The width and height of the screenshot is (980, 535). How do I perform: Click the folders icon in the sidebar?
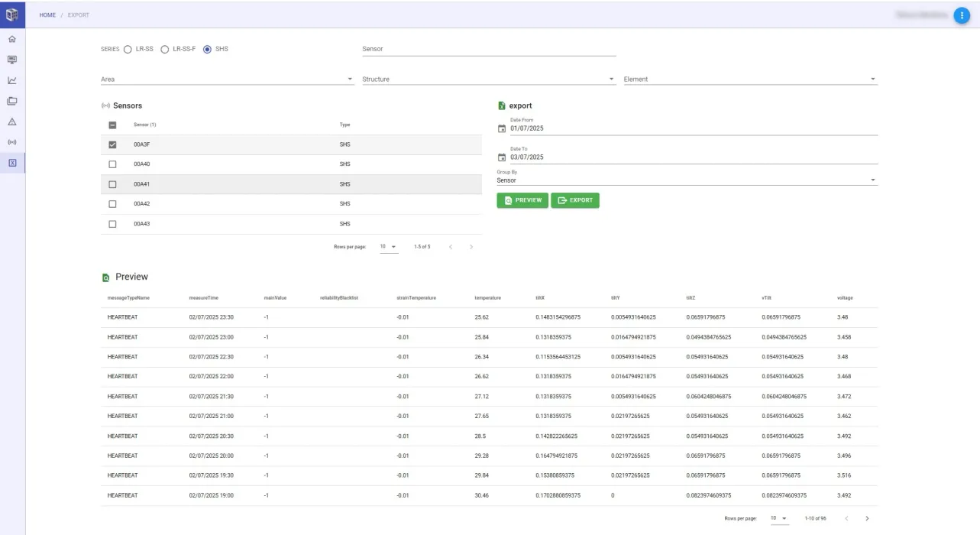[12, 101]
